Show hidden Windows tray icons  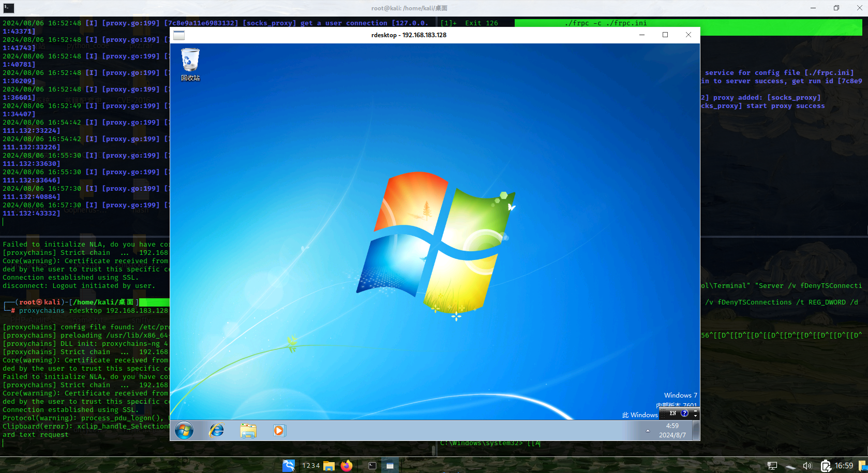(648, 431)
